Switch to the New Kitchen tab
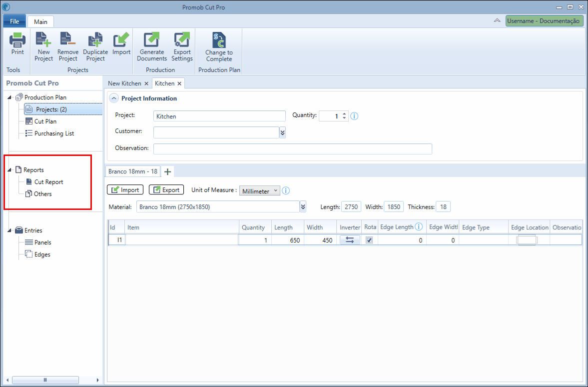Image resolution: width=588 pixels, height=387 pixels. [124, 83]
